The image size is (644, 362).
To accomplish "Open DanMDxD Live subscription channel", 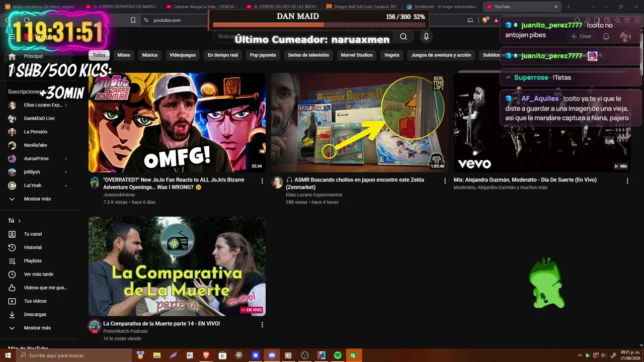I will click(x=39, y=118).
